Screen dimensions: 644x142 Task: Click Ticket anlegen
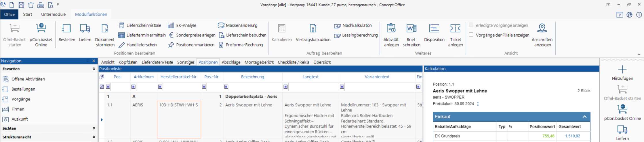(x=456, y=35)
